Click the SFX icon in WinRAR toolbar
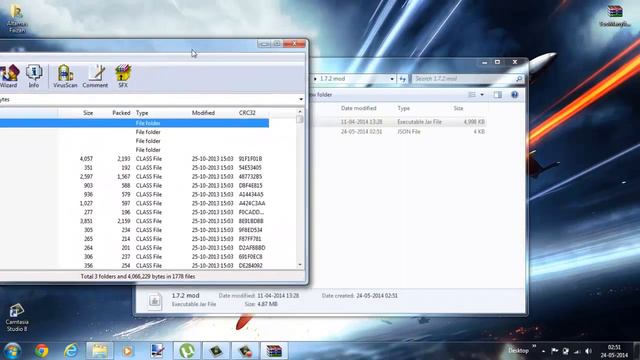The image size is (640, 360). 123,76
